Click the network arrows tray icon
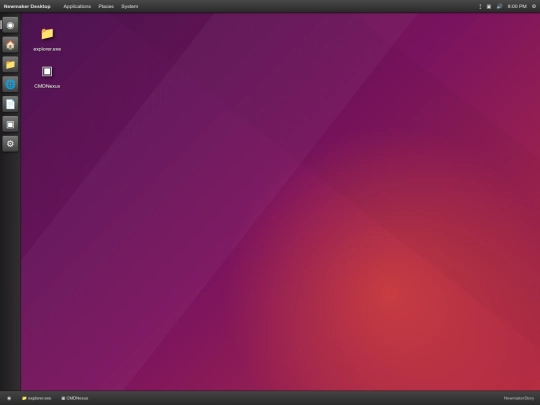The image size is (540, 405). coord(480,6)
